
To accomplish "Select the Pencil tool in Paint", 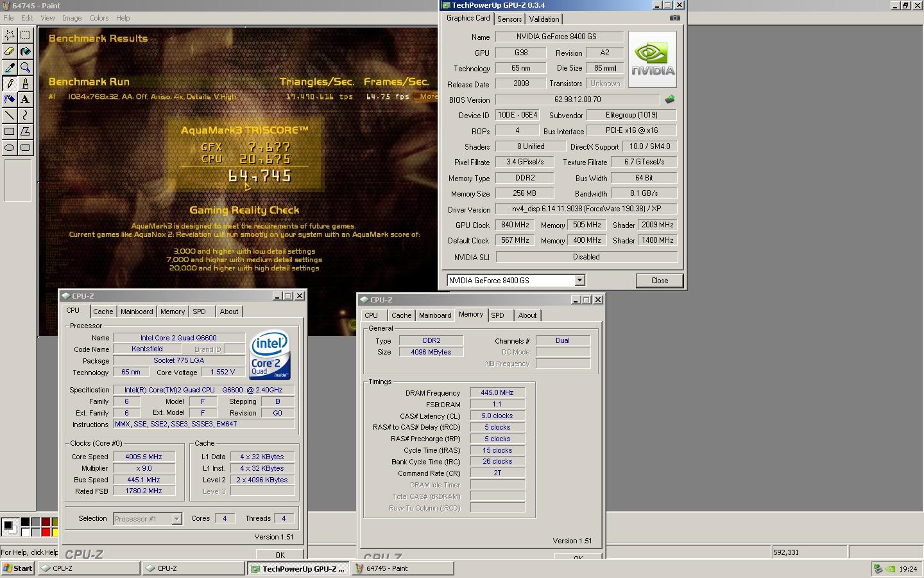I will click(x=10, y=83).
